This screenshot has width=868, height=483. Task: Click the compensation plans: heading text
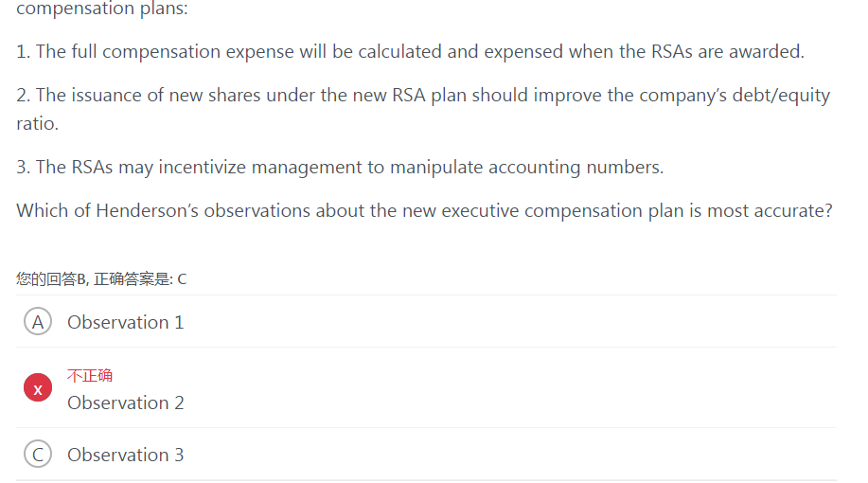[x=102, y=9]
